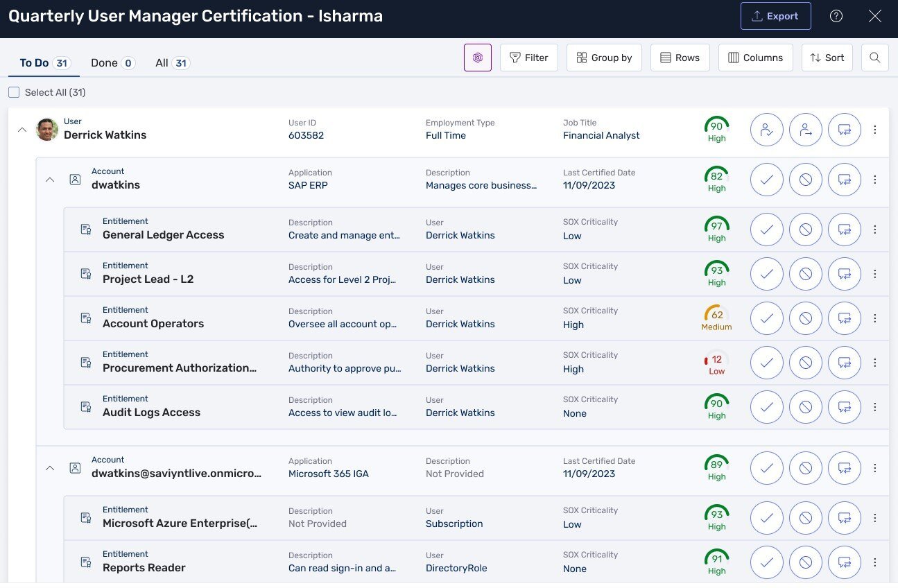Click Derrick Watkins' profile photo

point(47,129)
